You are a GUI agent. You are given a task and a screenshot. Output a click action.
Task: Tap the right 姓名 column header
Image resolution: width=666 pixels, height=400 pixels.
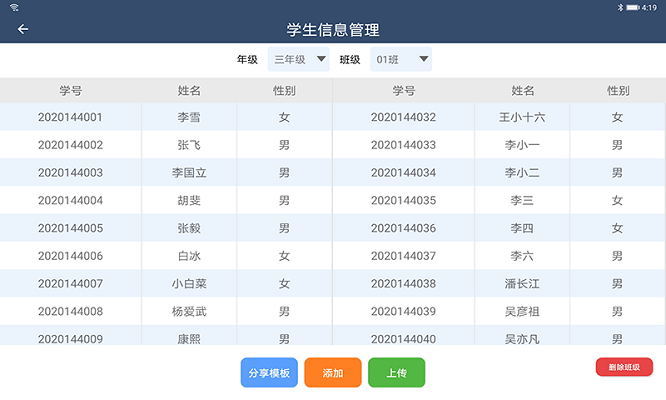tap(522, 91)
